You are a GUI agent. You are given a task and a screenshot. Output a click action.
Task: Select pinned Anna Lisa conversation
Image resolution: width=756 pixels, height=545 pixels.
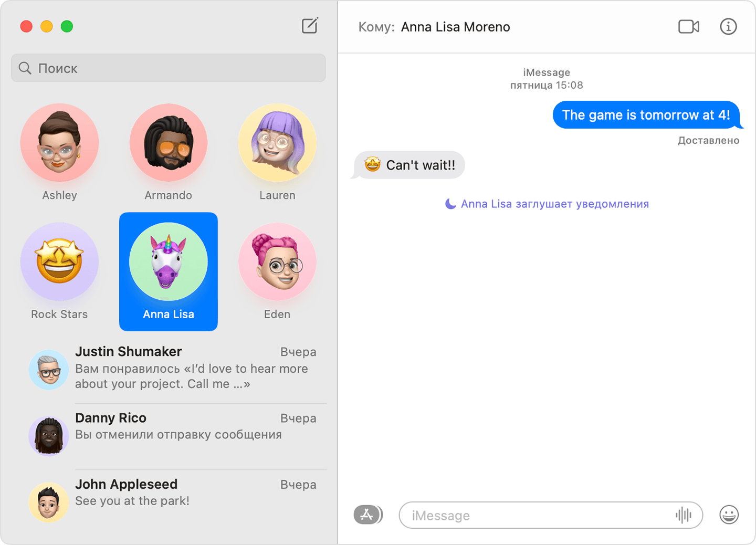pos(169,271)
